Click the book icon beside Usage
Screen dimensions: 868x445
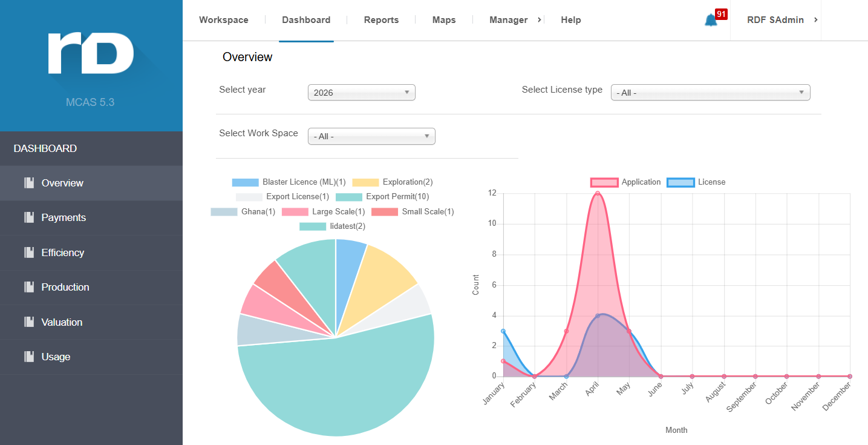tap(28, 357)
